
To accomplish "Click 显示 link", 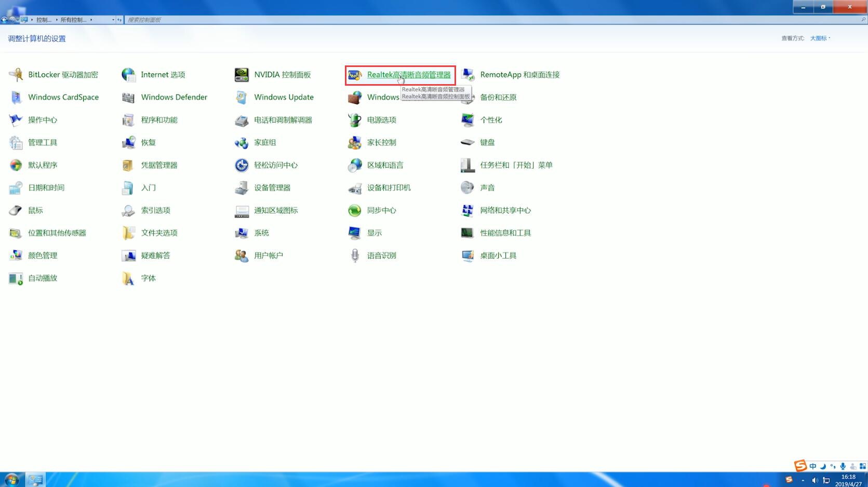I will tap(375, 233).
